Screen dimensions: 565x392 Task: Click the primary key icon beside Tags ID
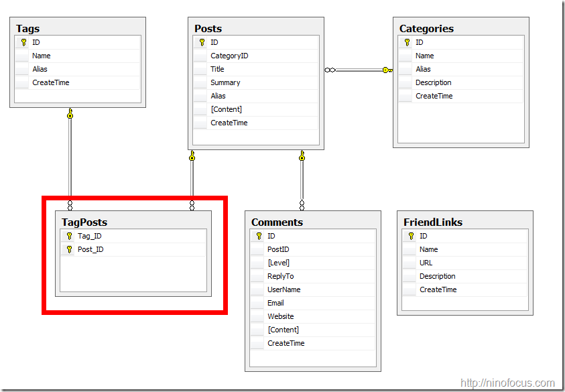[23, 42]
